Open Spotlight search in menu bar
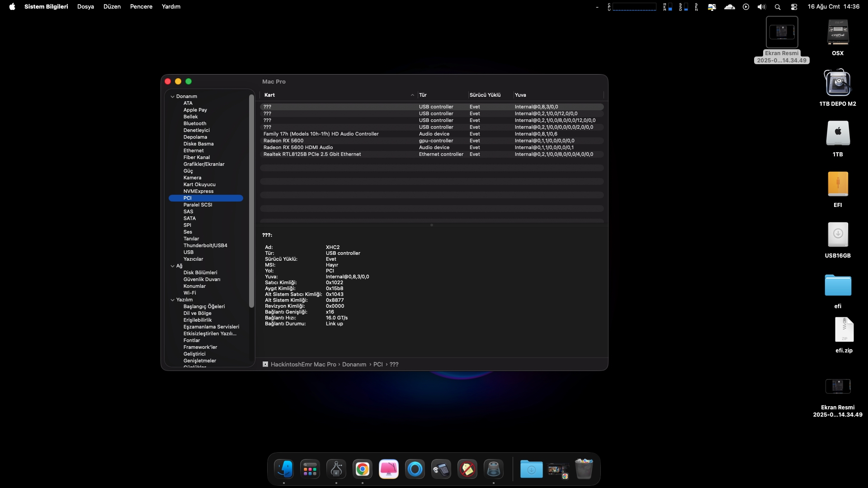 pos(778,7)
